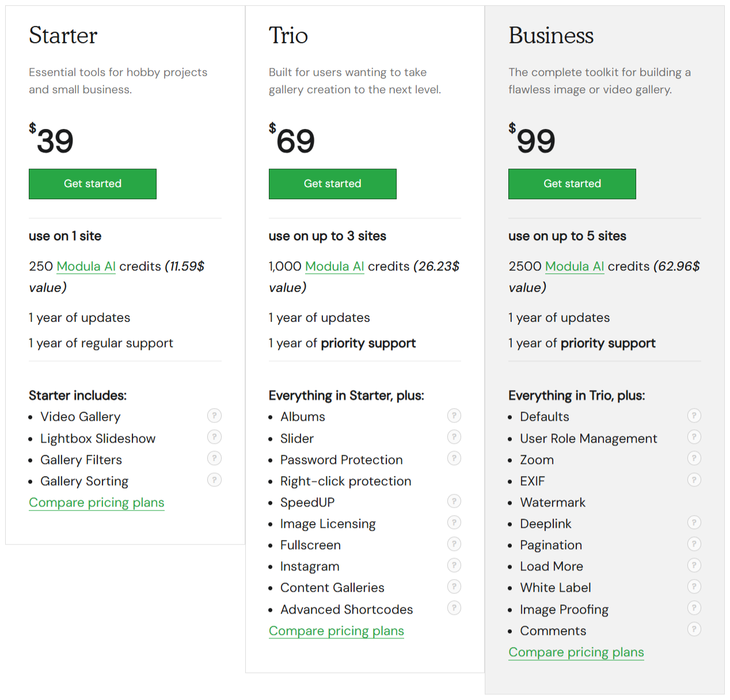Open the SpeedUP info tooltip icon
730x700 pixels.
(454, 501)
